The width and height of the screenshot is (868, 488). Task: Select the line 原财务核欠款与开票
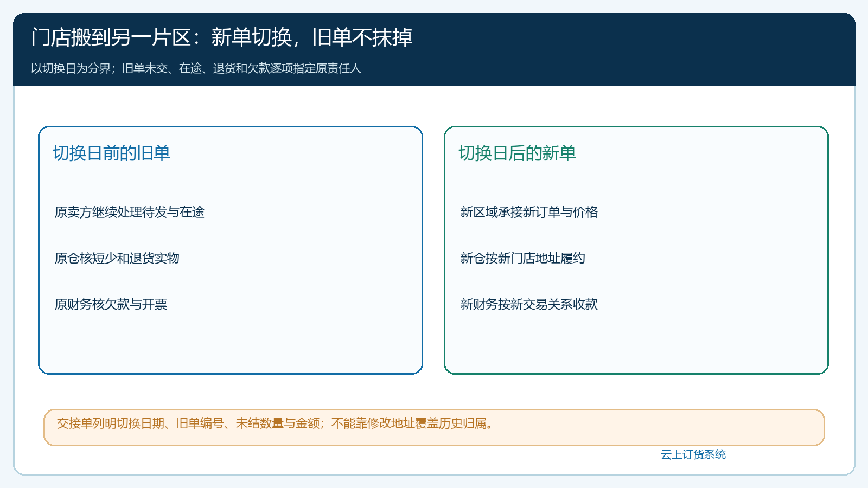click(111, 304)
